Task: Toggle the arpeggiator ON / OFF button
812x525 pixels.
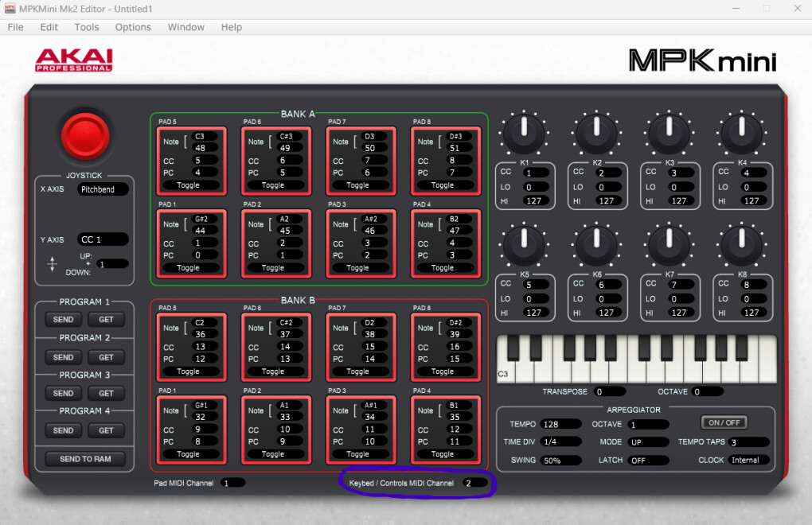Action: pos(724,422)
